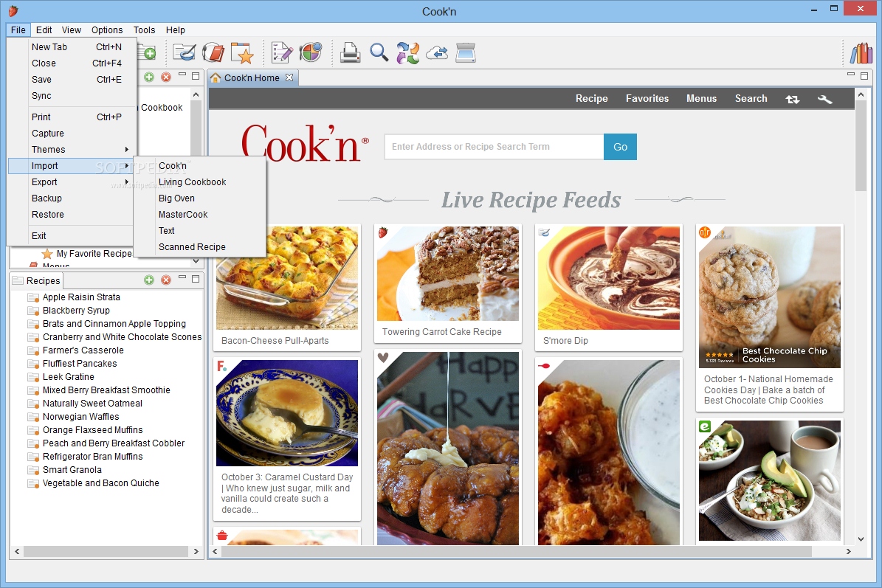Select Import in File menu

point(71,166)
